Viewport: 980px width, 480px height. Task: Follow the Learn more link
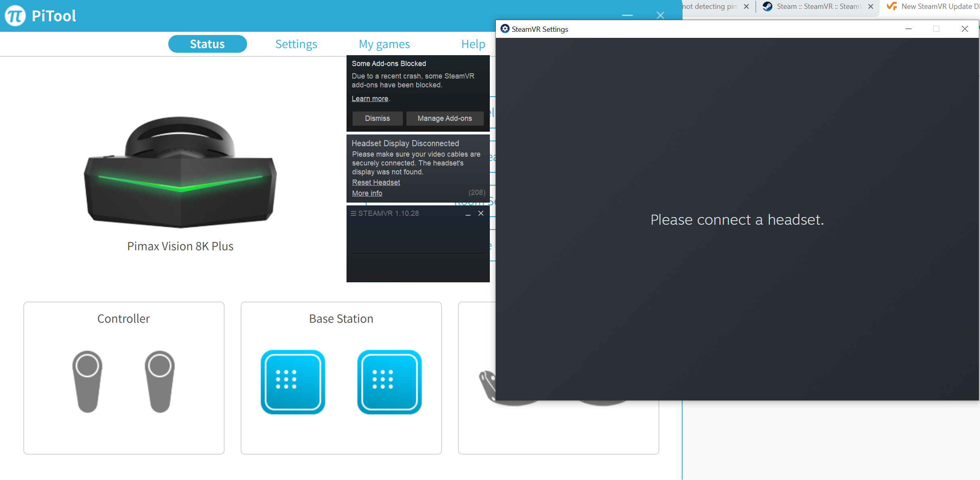coord(370,99)
